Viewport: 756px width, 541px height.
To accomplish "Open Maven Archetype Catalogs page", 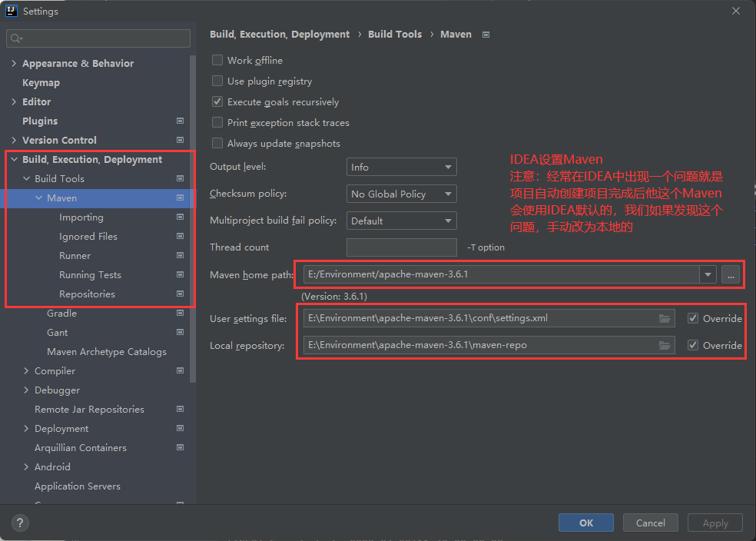I will (x=107, y=352).
